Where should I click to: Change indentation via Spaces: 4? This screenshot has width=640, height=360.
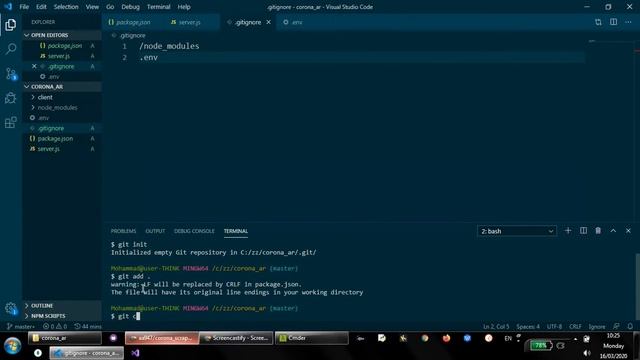(528, 327)
